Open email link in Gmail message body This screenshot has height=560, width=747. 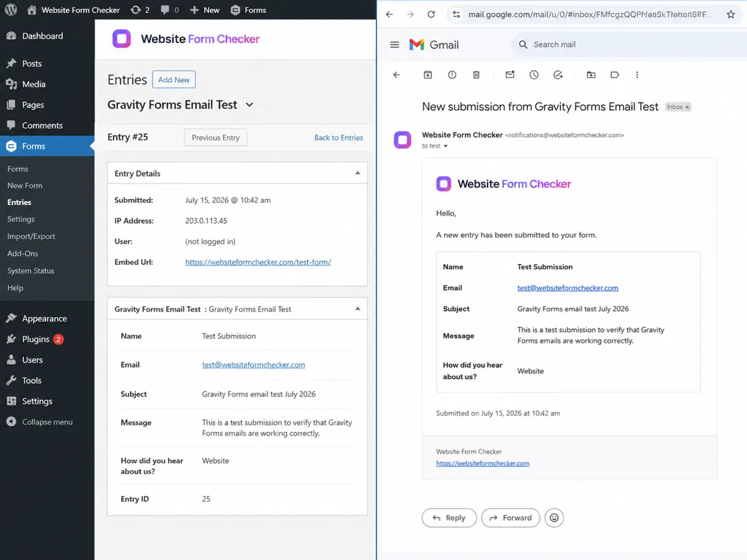coord(568,288)
